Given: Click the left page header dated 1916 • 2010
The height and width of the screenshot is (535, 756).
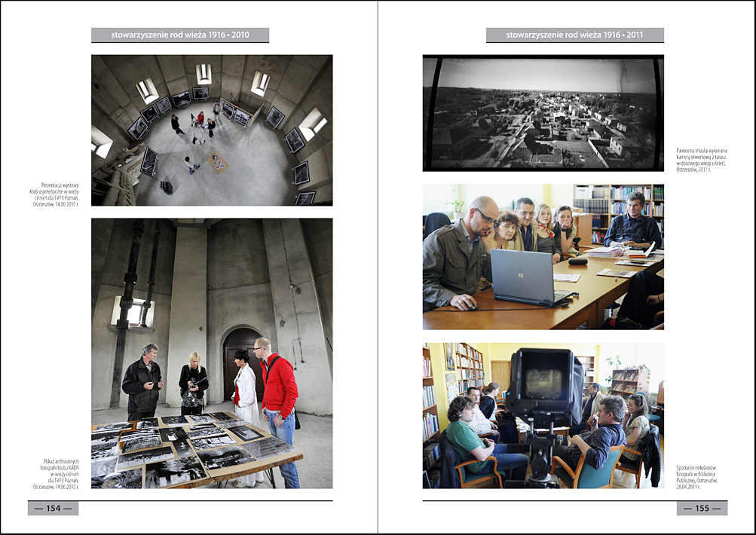Looking at the screenshot, I should (x=180, y=35).
